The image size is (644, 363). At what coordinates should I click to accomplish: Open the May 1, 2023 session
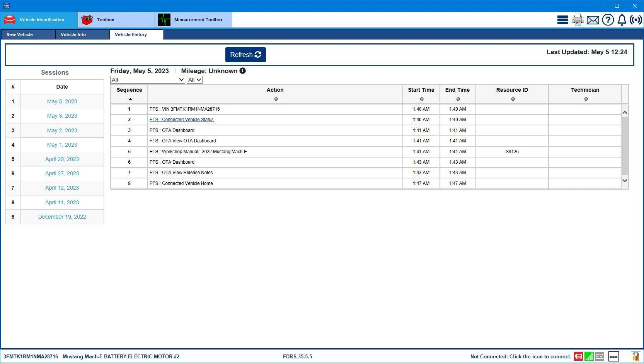pos(62,145)
